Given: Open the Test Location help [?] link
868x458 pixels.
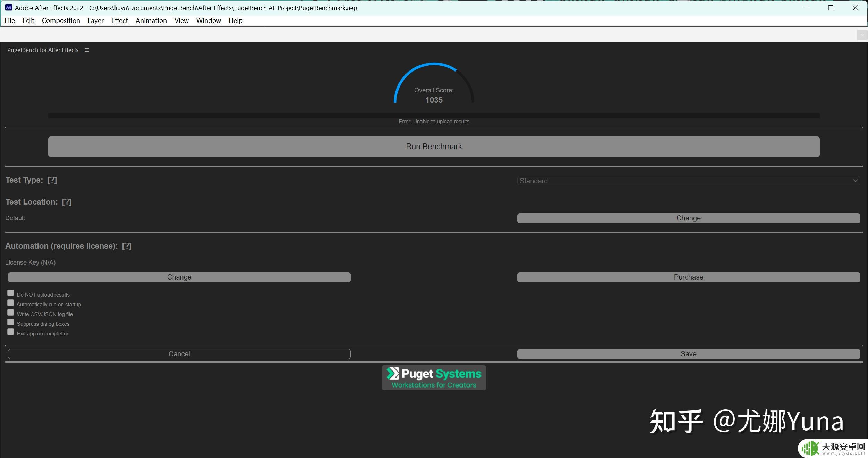Looking at the screenshot, I should (67, 202).
